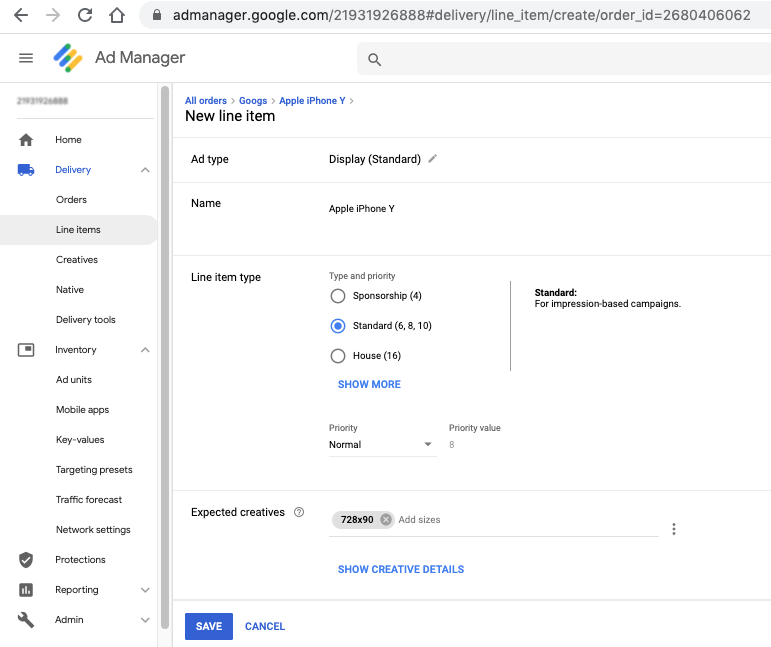Go to Ad units in the sidebar
Image resolution: width=771 pixels, height=647 pixels.
tap(74, 380)
